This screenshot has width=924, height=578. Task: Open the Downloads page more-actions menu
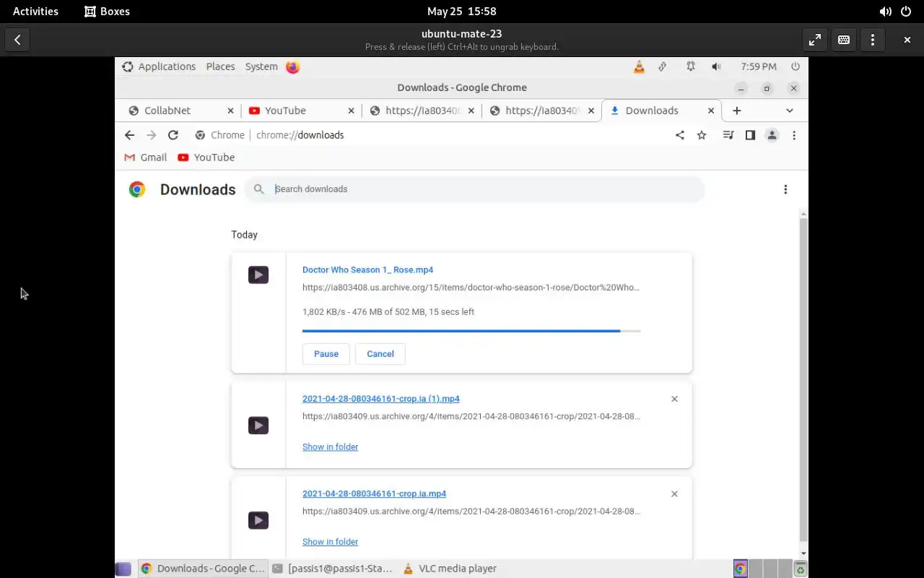point(785,189)
